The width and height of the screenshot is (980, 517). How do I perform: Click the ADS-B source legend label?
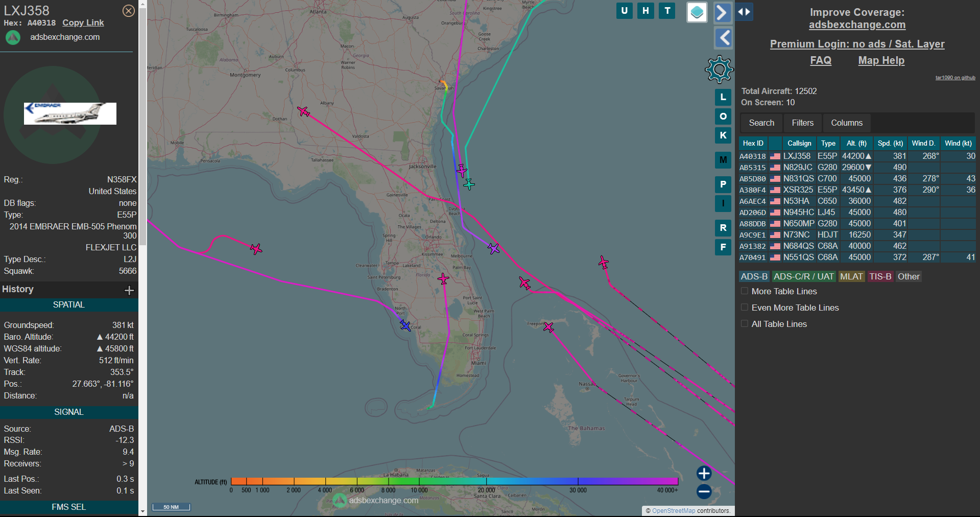point(754,276)
